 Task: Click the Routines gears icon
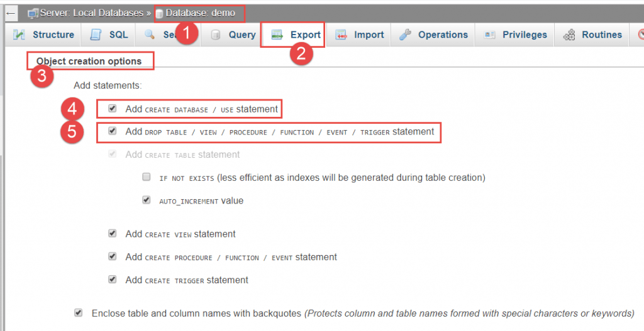(x=569, y=35)
